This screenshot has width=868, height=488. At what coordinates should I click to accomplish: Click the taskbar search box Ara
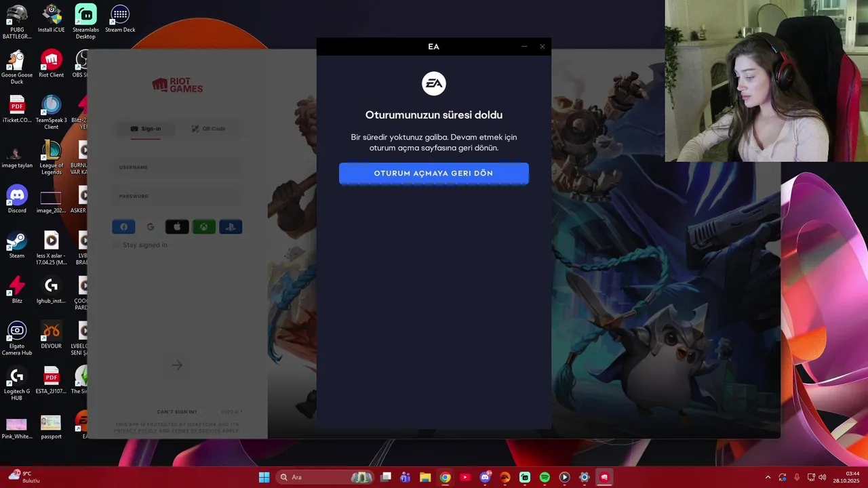point(325,477)
